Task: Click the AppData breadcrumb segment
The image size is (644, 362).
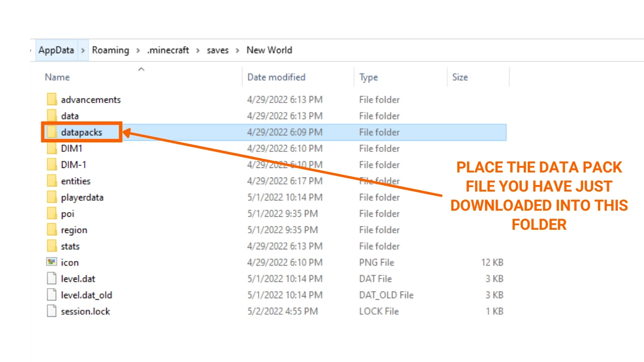Action: [x=56, y=50]
